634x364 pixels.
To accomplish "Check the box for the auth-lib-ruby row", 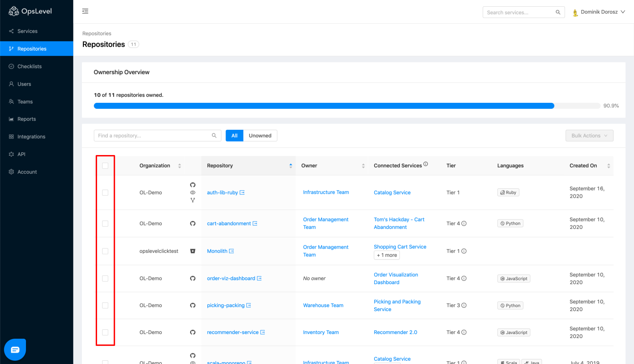I will coord(105,192).
